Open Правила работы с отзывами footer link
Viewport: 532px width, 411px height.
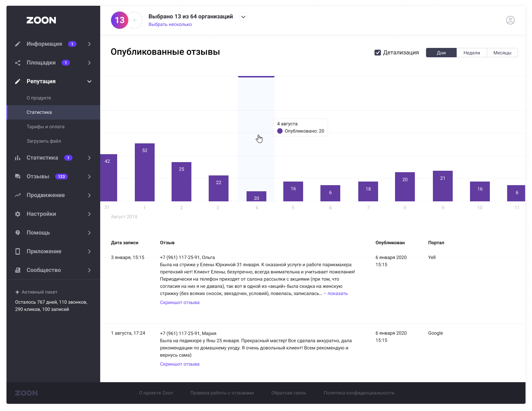222,393
